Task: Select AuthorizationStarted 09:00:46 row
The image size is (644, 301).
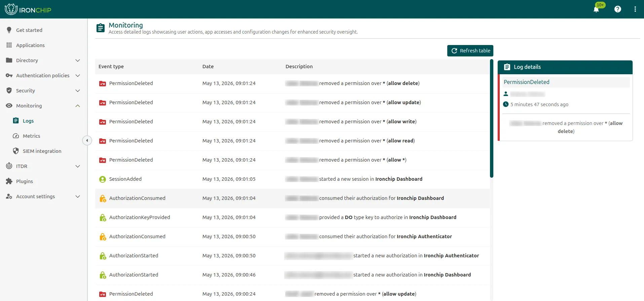Action: click(x=293, y=275)
